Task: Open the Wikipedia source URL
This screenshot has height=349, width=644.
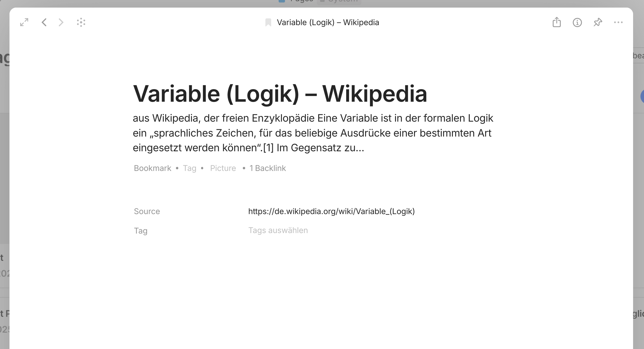Action: tap(331, 211)
